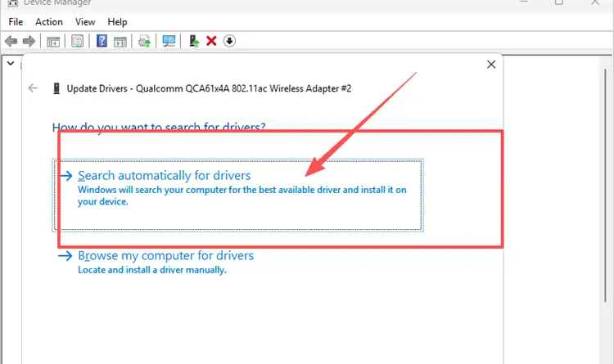The image size is (614, 364).
Task: Toggle the action pane toolbar icon
Action: (120, 41)
